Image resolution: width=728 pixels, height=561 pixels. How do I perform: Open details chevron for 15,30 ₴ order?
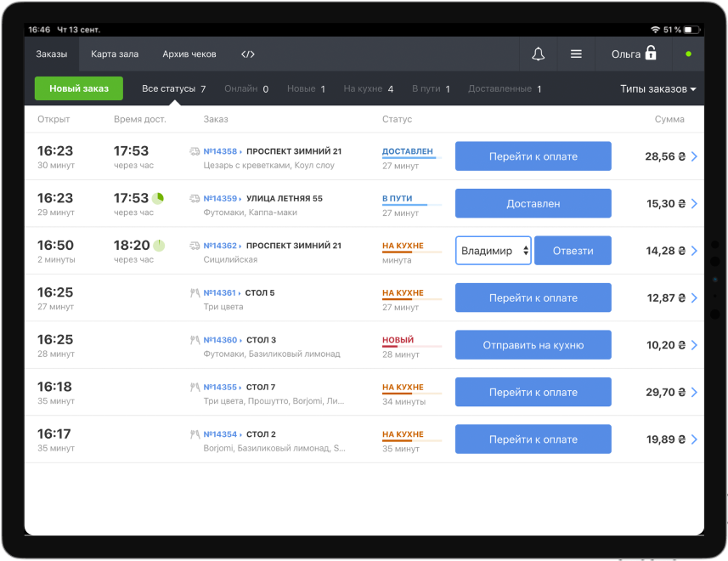click(x=694, y=203)
